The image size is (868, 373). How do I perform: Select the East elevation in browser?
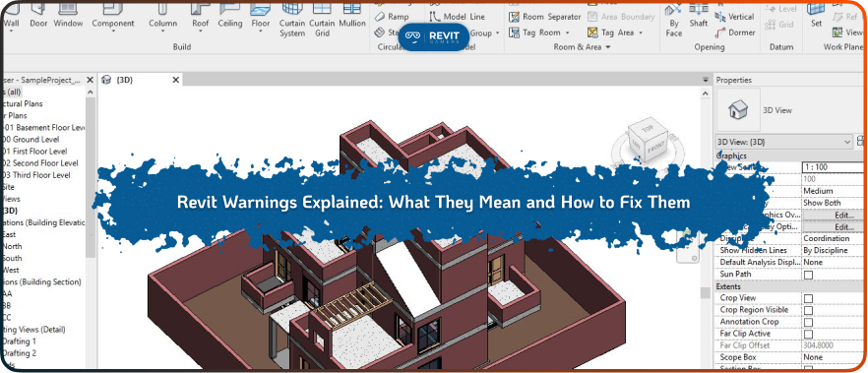pyautogui.click(x=10, y=234)
